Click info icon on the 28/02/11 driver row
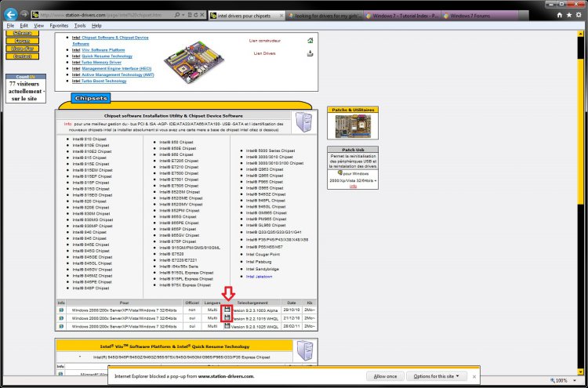Image resolution: width=588 pixels, height=388 pixels. click(61, 326)
